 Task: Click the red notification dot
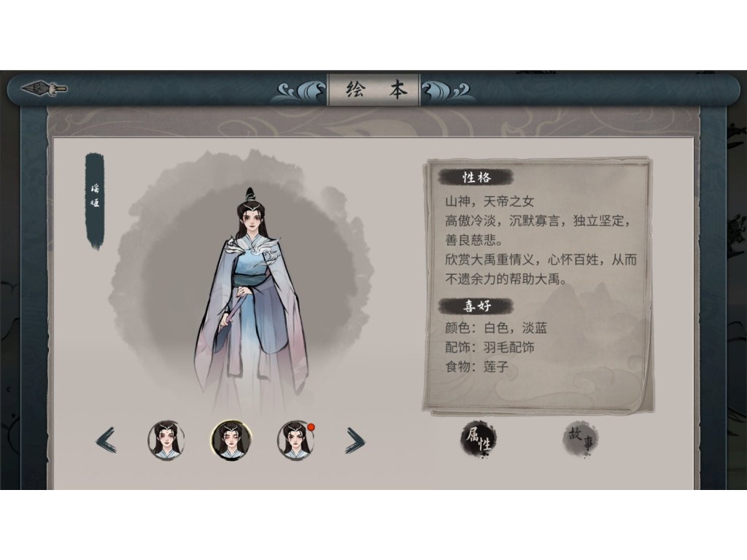click(x=311, y=427)
